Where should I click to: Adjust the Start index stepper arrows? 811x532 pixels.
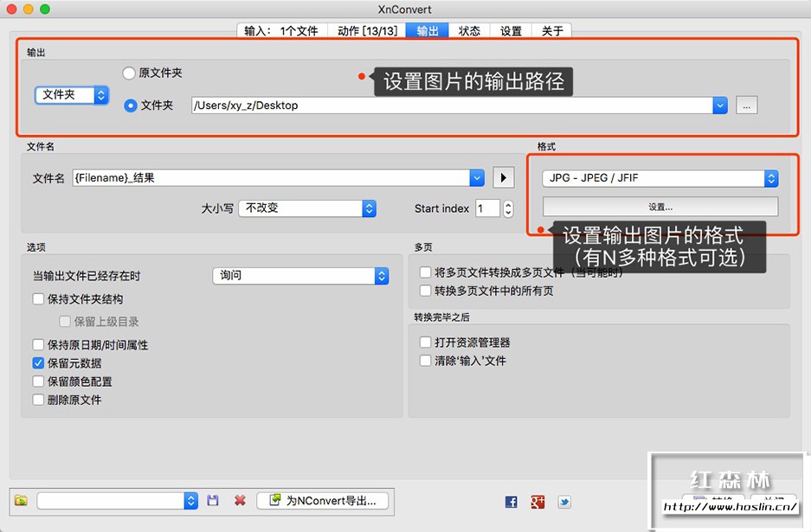tap(508, 208)
